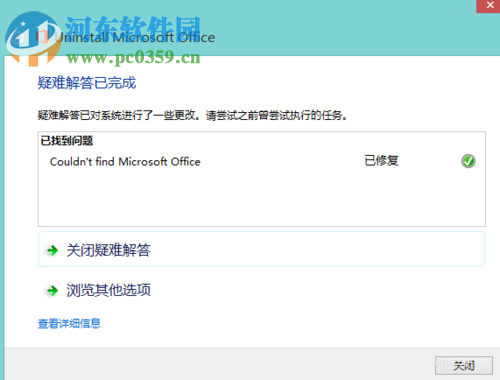This screenshot has height=380, width=500.
Task: Click the 关闭疑难解答 option
Action: coord(261,249)
